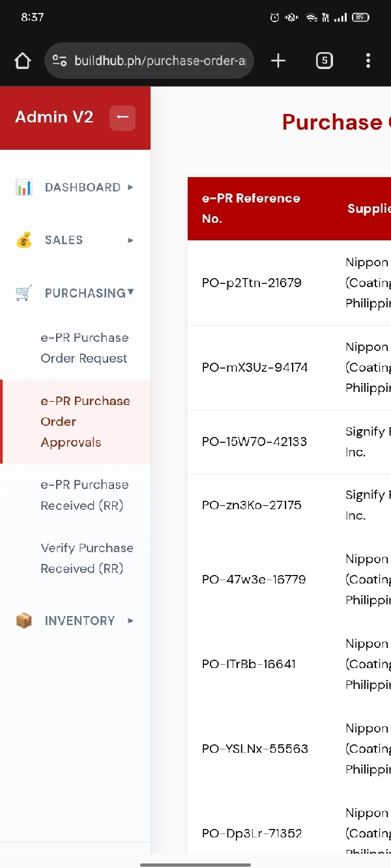Open e-PR Purchase Order Request page

point(84,348)
